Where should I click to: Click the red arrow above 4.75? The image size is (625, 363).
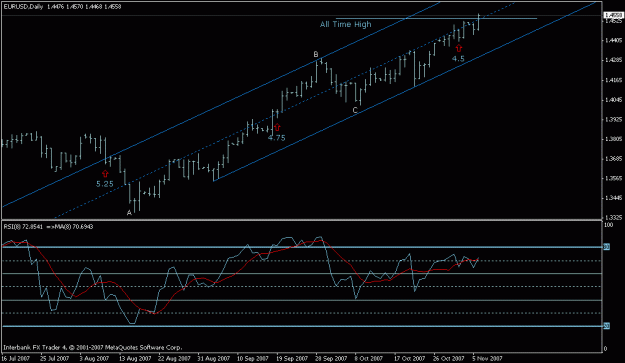click(277, 128)
